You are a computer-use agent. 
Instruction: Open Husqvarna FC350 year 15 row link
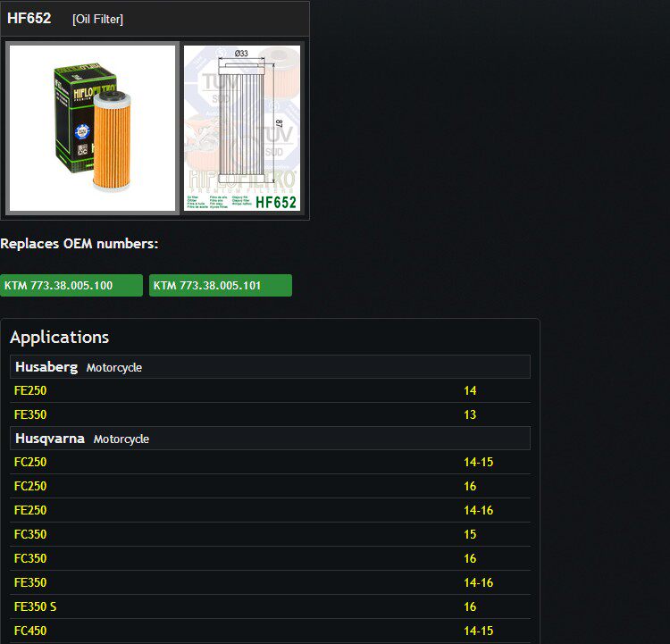tap(30, 534)
